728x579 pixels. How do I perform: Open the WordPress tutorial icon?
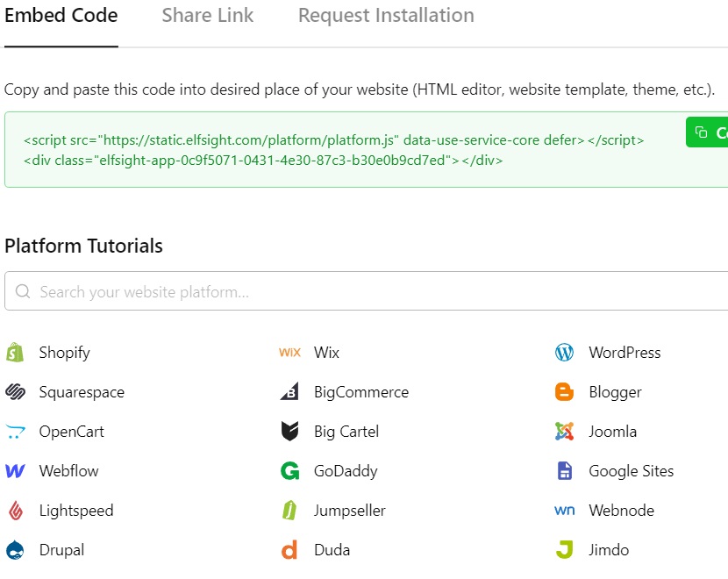564,352
